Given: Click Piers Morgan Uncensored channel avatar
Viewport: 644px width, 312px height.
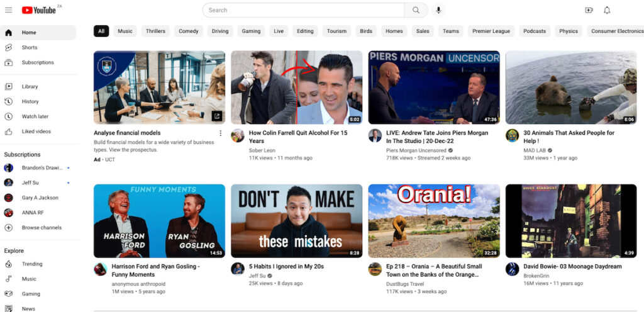Looking at the screenshot, I should pyautogui.click(x=375, y=135).
